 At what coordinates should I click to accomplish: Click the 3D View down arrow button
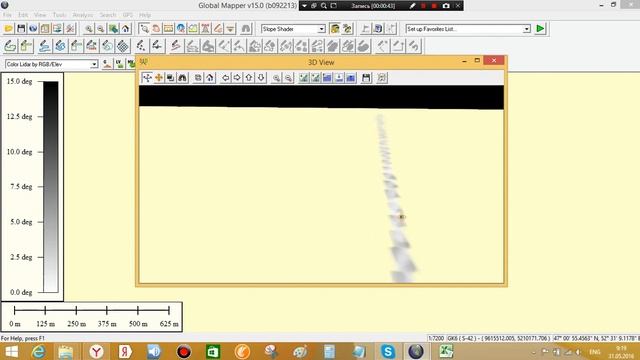point(261,78)
